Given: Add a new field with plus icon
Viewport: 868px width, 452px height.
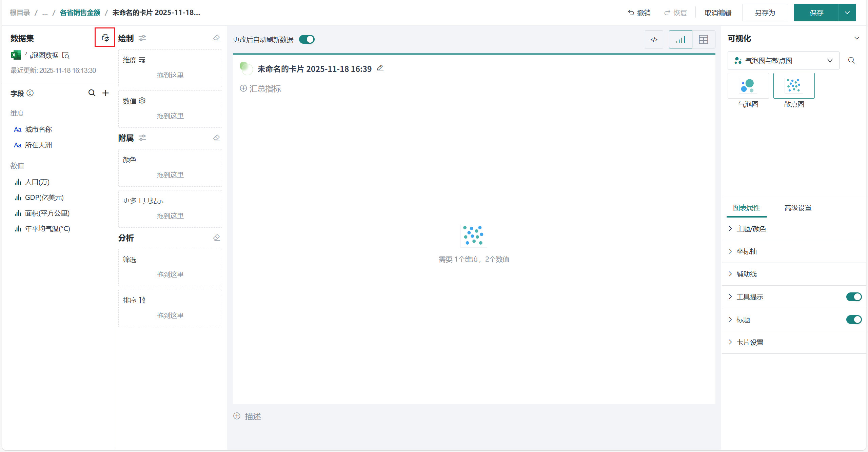Looking at the screenshot, I should pos(106,93).
